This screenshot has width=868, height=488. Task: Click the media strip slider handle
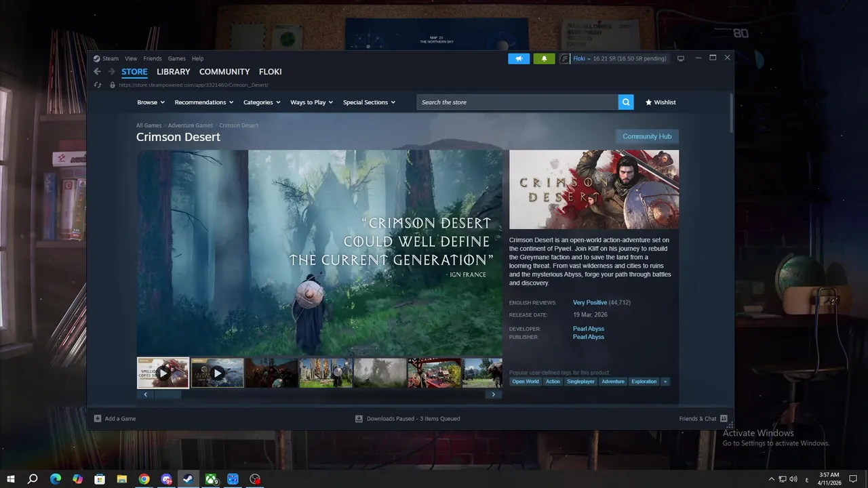point(167,394)
